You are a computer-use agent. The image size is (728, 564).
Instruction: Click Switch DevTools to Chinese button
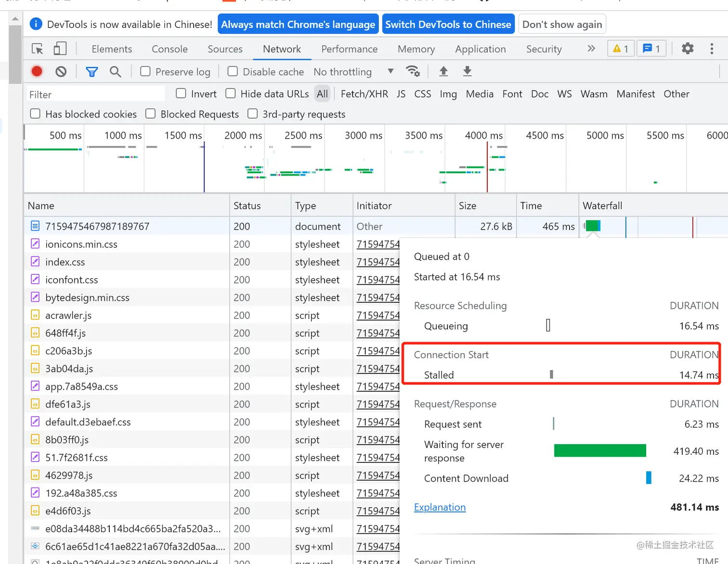pos(448,24)
